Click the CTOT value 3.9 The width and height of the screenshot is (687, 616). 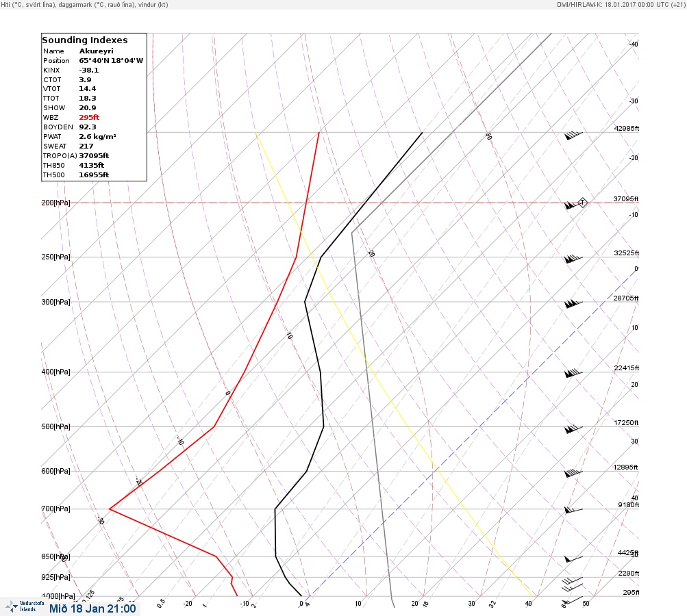86,79
